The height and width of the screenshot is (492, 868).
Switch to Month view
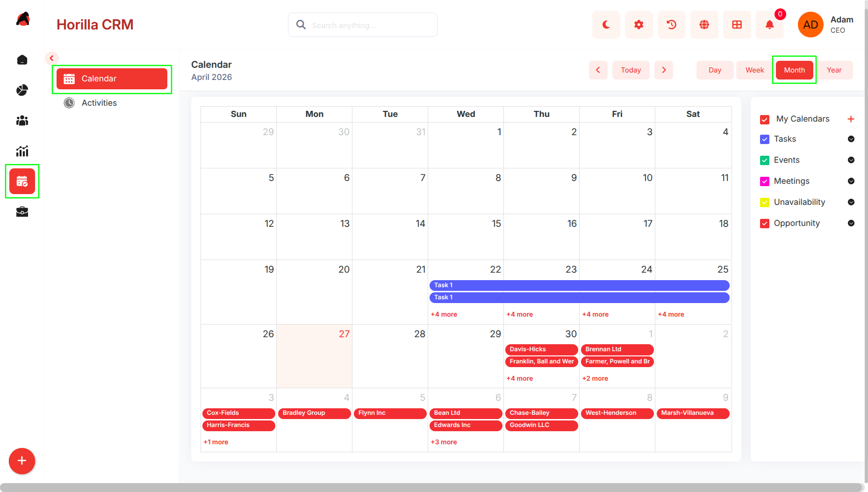pos(794,70)
